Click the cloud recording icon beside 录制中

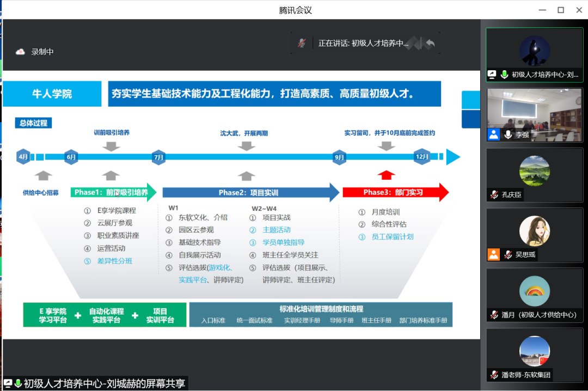tap(20, 52)
